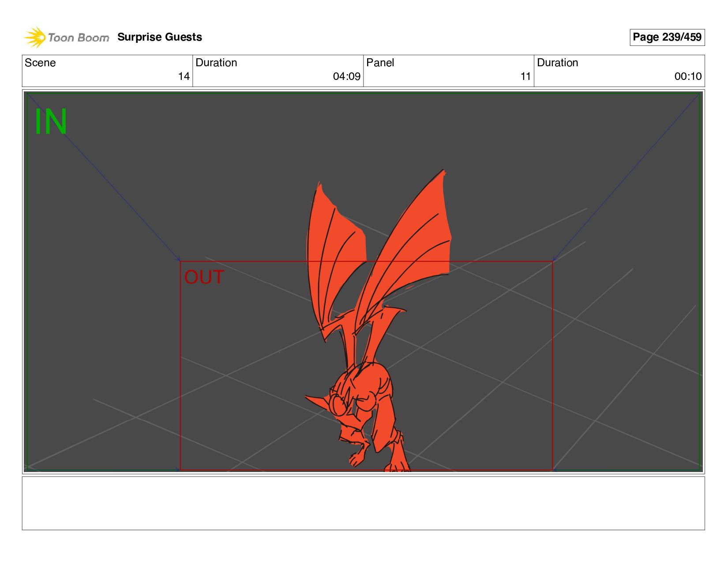
Task: Select scene duration value '04:09'
Action: [x=346, y=76]
